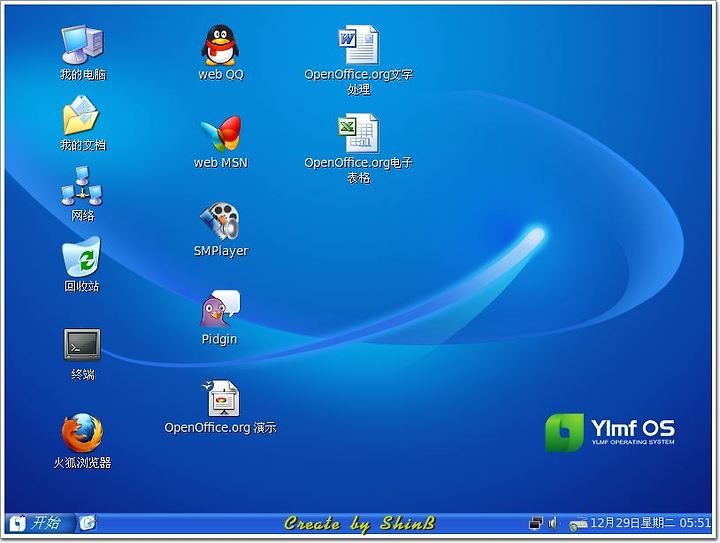
Task: Click the 开始 start button
Action: [x=39, y=523]
